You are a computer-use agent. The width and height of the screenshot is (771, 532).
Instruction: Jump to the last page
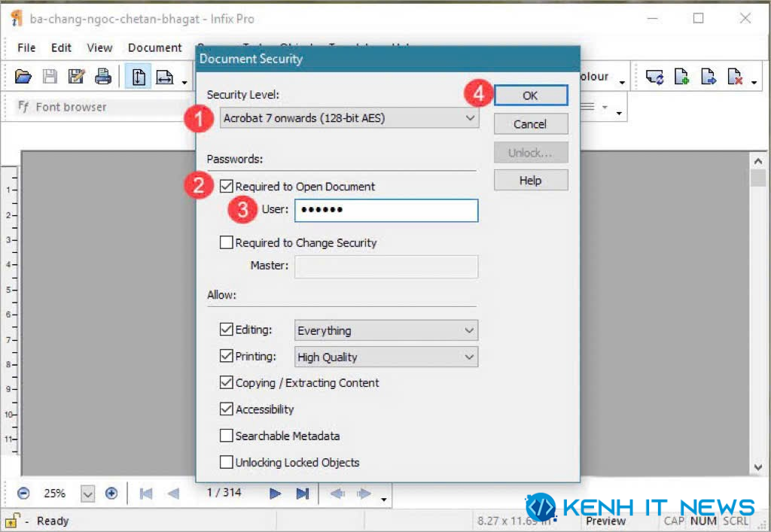tap(303, 493)
